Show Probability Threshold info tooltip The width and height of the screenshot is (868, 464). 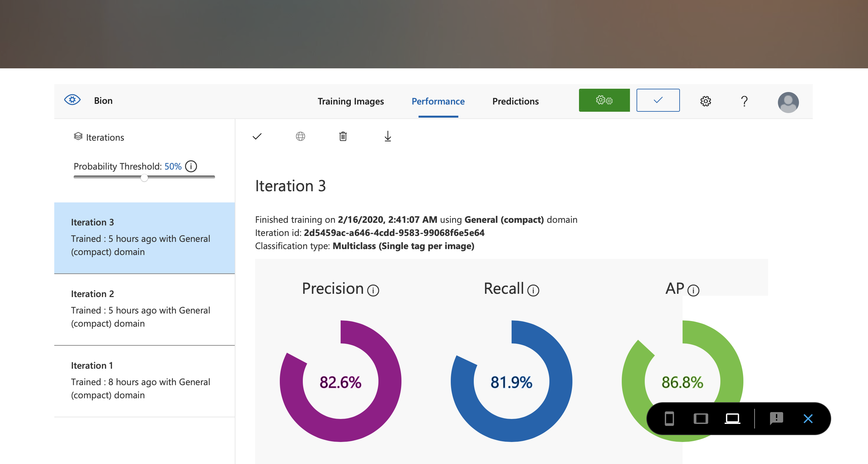click(x=191, y=166)
